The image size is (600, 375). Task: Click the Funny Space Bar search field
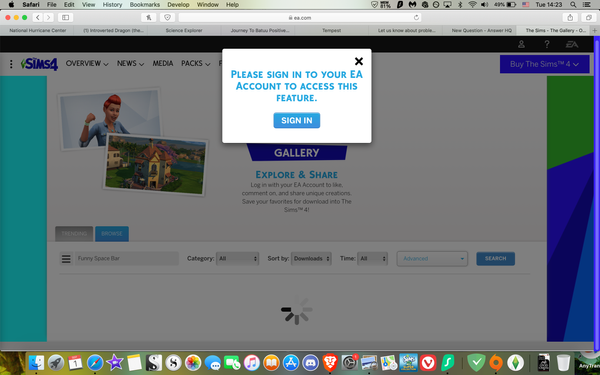point(127,259)
